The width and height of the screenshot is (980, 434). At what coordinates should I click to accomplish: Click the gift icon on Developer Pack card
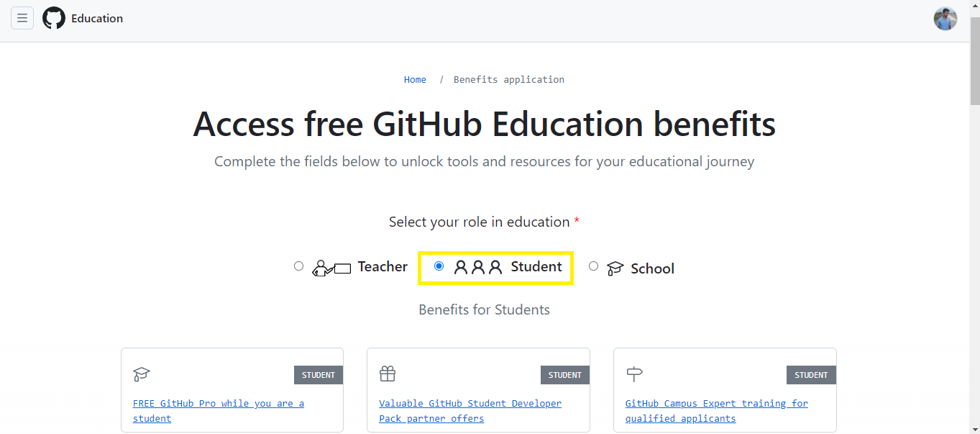coord(388,374)
